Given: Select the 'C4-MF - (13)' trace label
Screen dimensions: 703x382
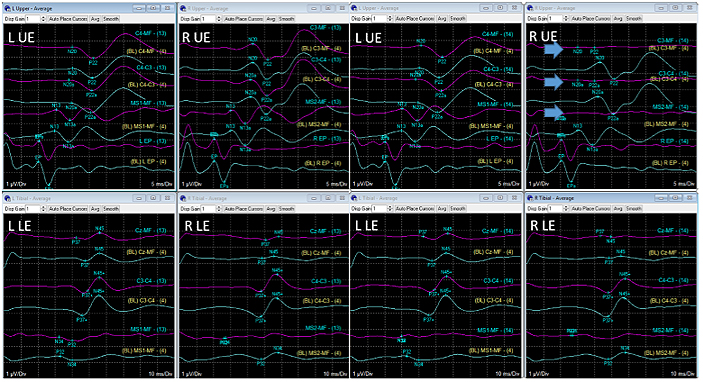Looking at the screenshot, I should (151, 34).
